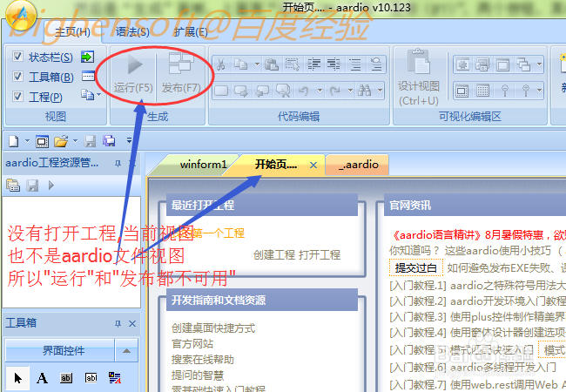
Task: Click the new file icon in quick toolbar
Action: [14, 141]
